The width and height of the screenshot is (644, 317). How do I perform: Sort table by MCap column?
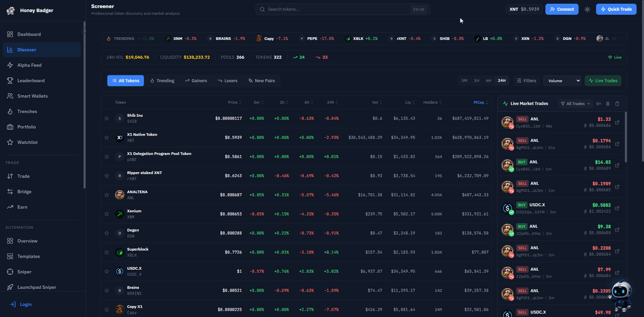click(x=481, y=102)
